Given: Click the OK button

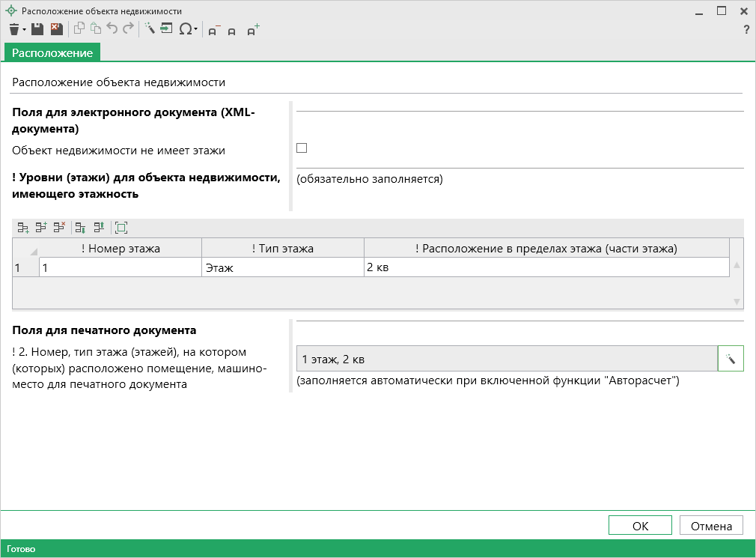Looking at the screenshot, I should tap(640, 526).
